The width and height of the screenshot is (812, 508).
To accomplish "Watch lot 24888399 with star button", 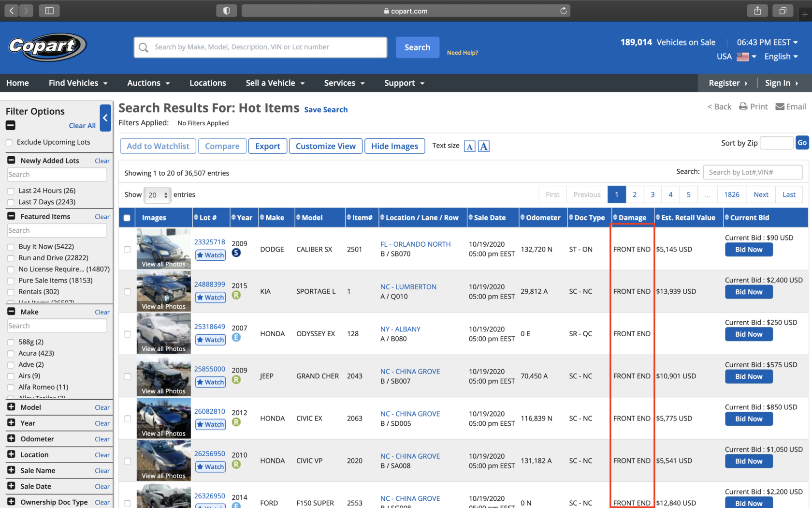I will click(210, 297).
